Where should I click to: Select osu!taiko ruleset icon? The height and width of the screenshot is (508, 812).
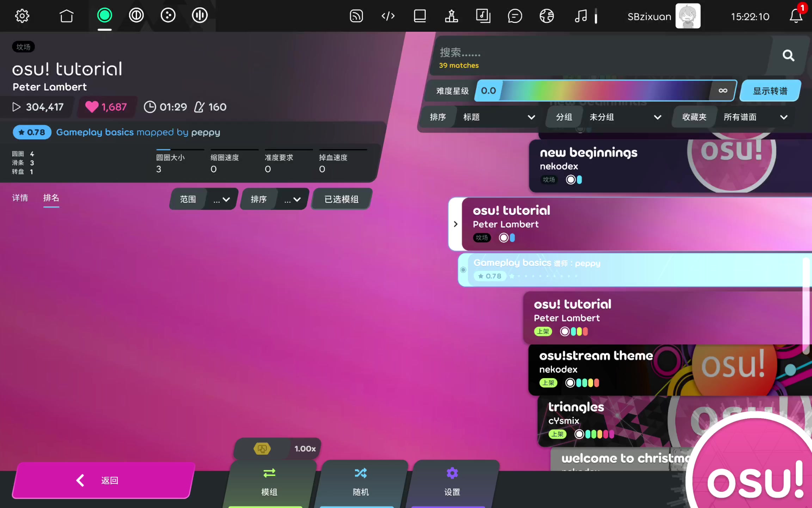coord(136,16)
